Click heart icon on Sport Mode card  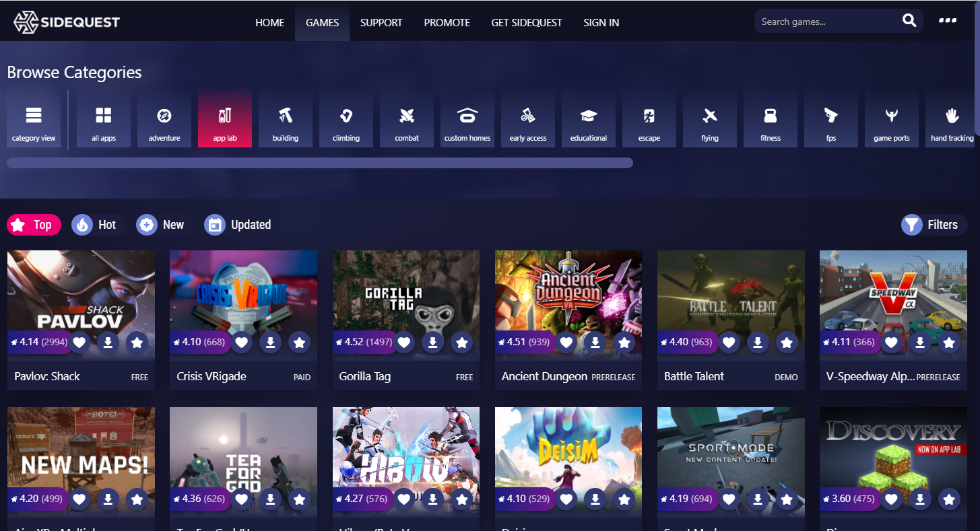[x=729, y=499]
